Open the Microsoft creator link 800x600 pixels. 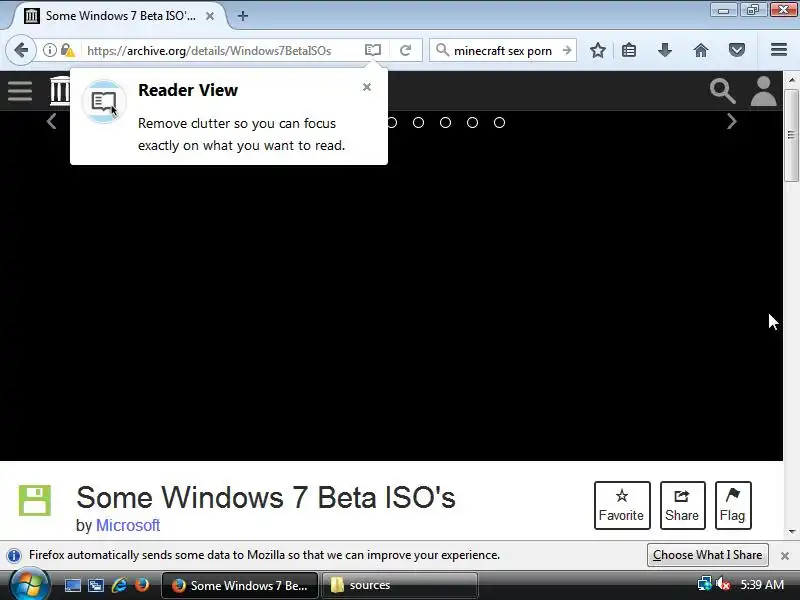[128, 525]
